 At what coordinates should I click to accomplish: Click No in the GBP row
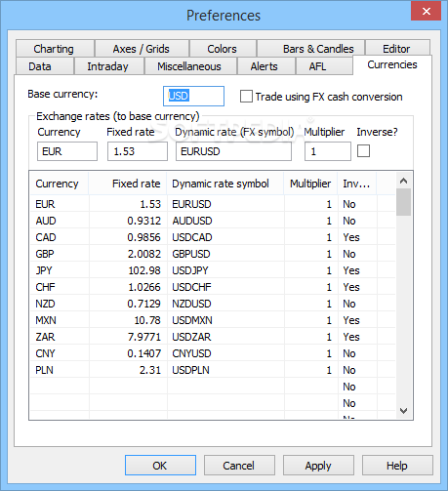coord(349,254)
